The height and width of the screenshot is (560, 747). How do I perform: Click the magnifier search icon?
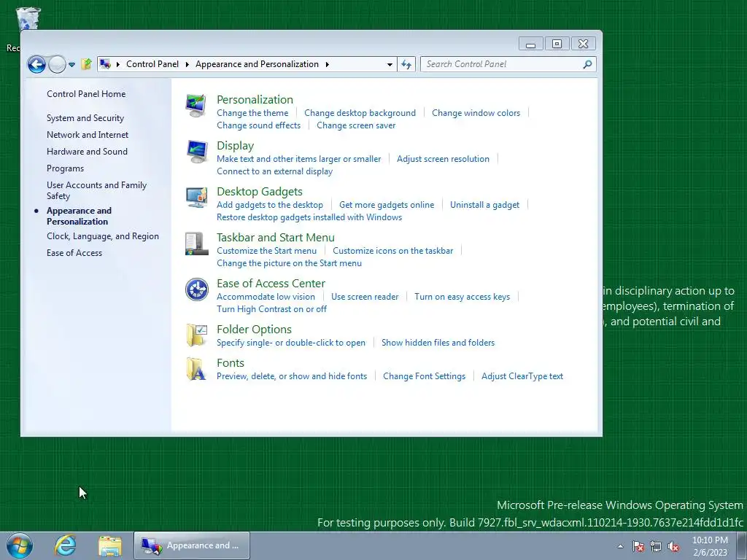[587, 64]
